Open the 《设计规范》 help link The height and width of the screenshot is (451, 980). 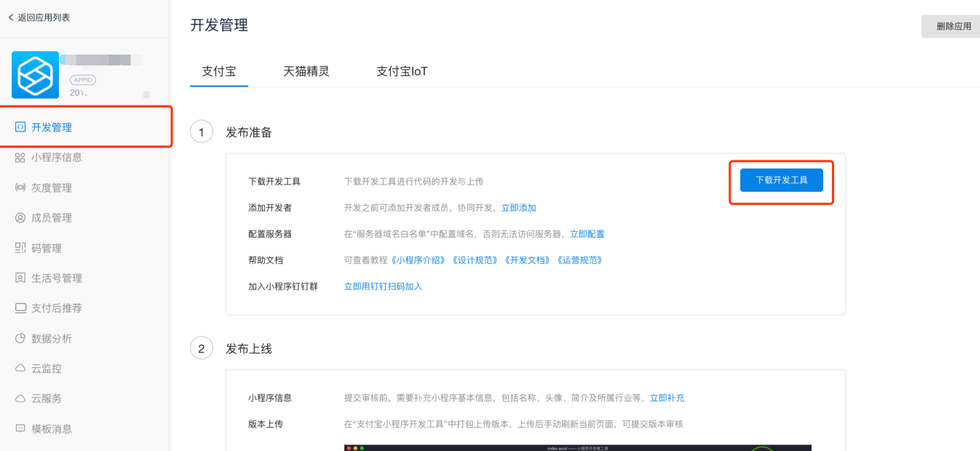coord(475,260)
